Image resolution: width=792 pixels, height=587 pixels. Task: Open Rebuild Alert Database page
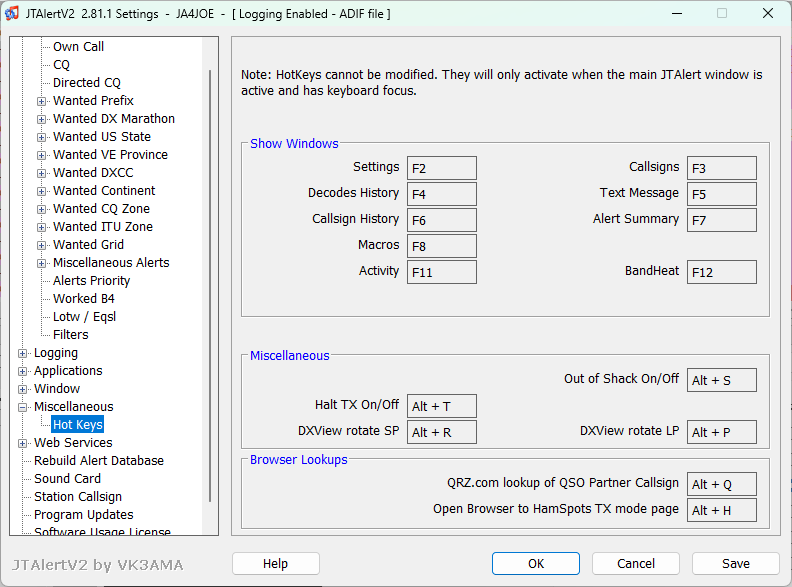99,461
